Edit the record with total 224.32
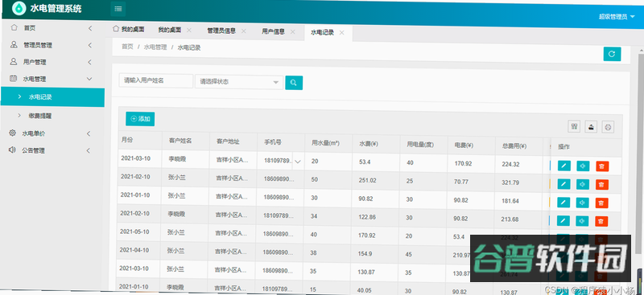This screenshot has height=295, width=644. (x=564, y=166)
